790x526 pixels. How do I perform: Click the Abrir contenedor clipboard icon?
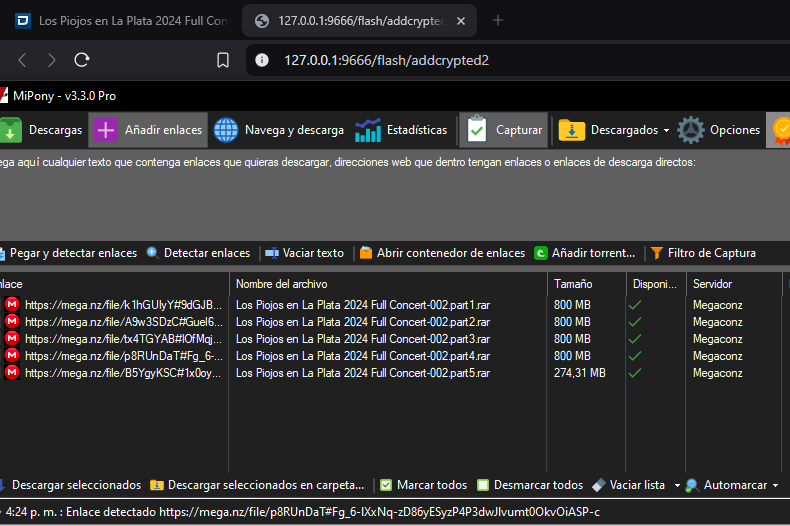pos(366,252)
